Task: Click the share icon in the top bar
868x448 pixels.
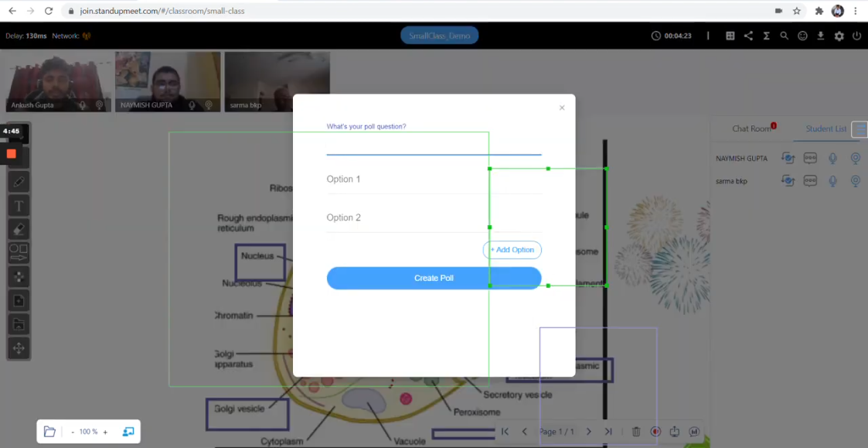Action: (x=748, y=36)
